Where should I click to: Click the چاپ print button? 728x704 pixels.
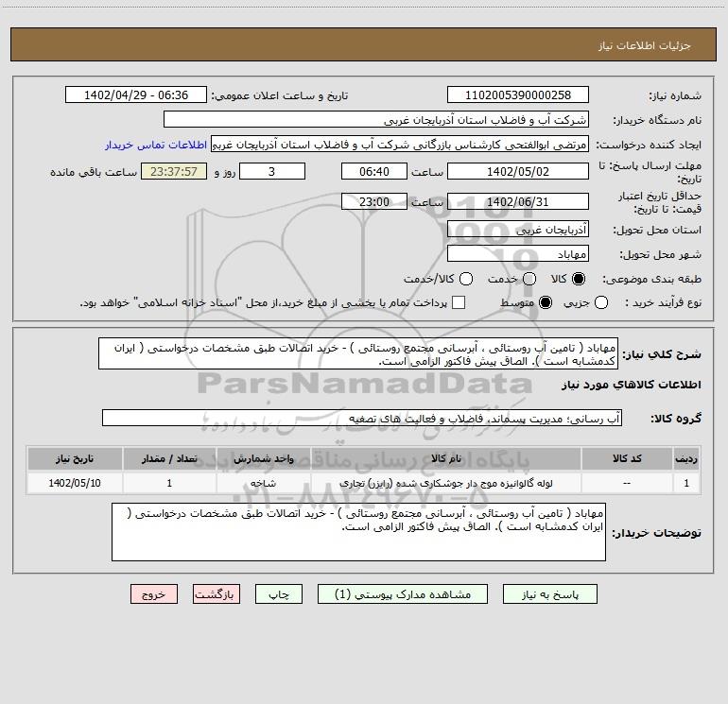tap(279, 594)
